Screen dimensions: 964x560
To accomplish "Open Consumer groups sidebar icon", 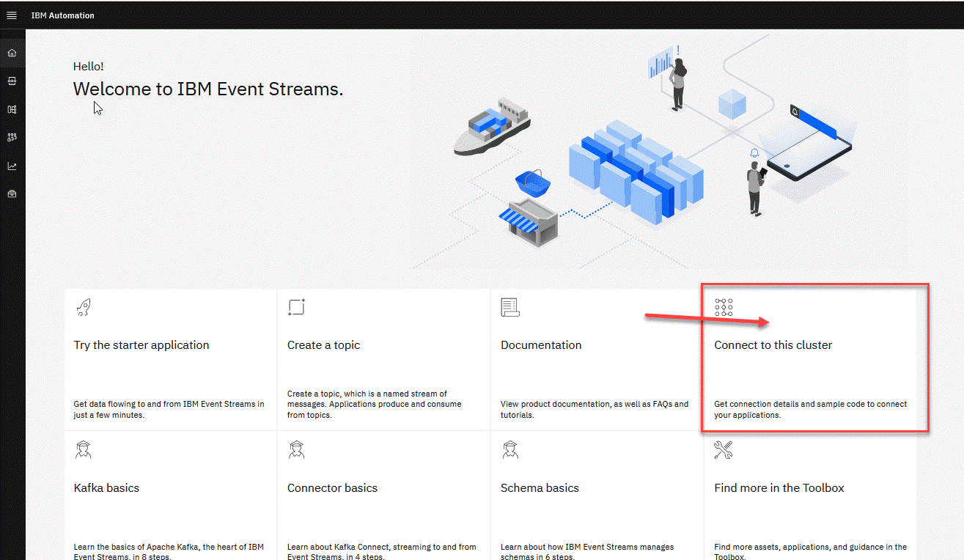I will click(12, 137).
